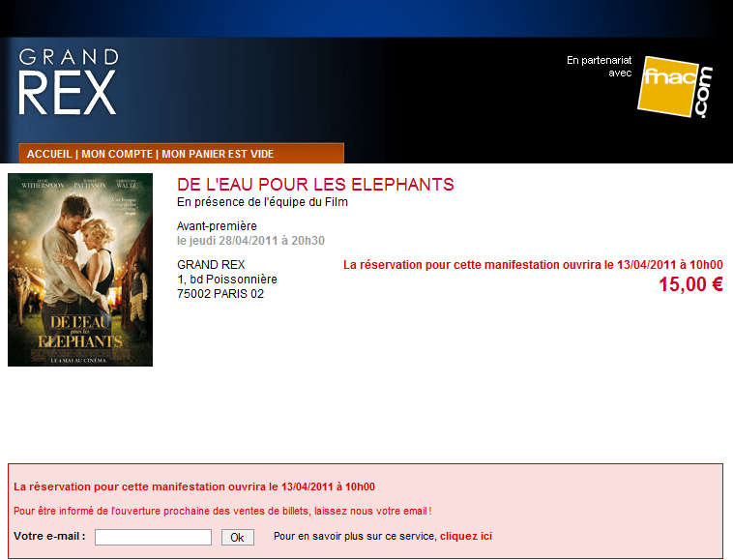Follow the 'cliquez ici' link
733x560 pixels.
click(x=466, y=536)
